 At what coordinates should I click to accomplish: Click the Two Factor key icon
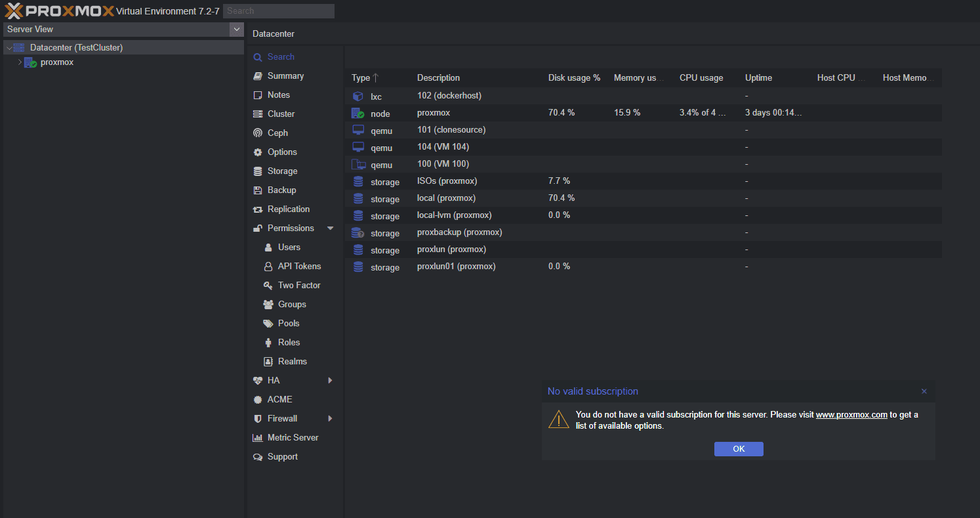[268, 286]
